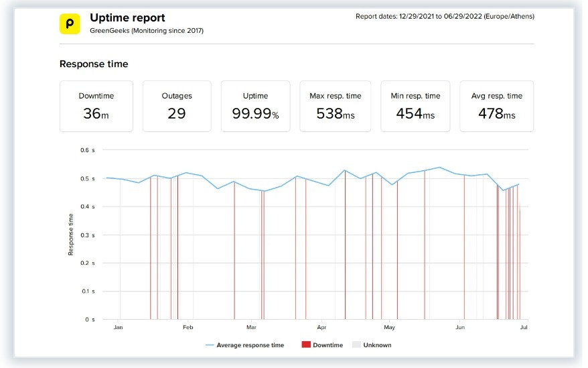Click the Jan label on x-axis
This screenshot has height=368, width=588.
[x=118, y=327]
